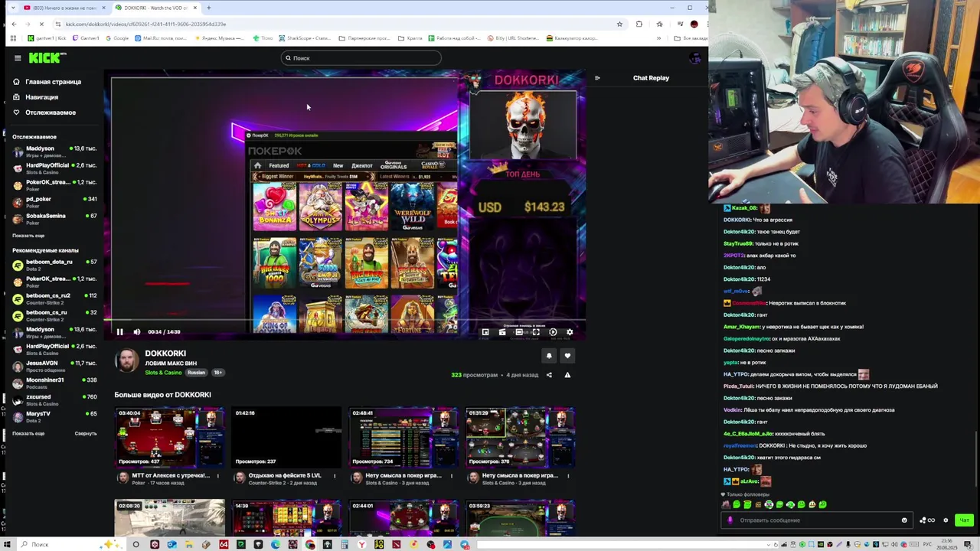Viewport: 980px width, 551px height.
Task: Open SobakaSemina channel in sidebar
Action: pos(54,219)
